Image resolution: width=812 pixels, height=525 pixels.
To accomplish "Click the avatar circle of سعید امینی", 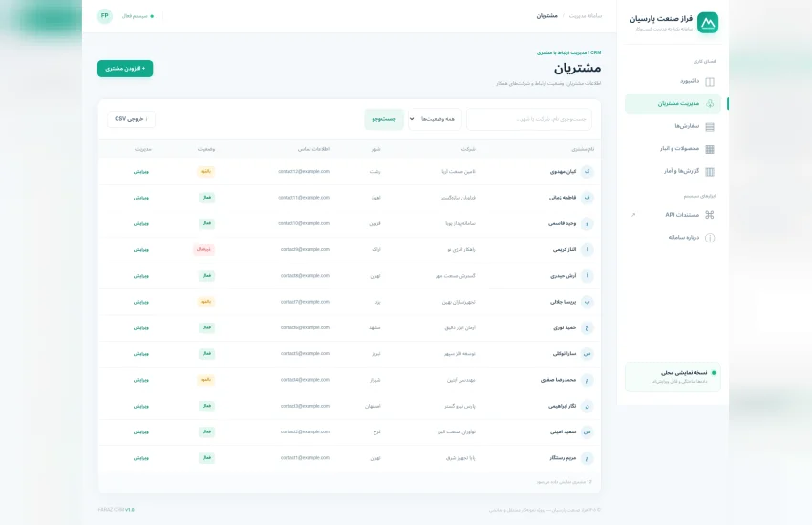I will pos(587,431).
